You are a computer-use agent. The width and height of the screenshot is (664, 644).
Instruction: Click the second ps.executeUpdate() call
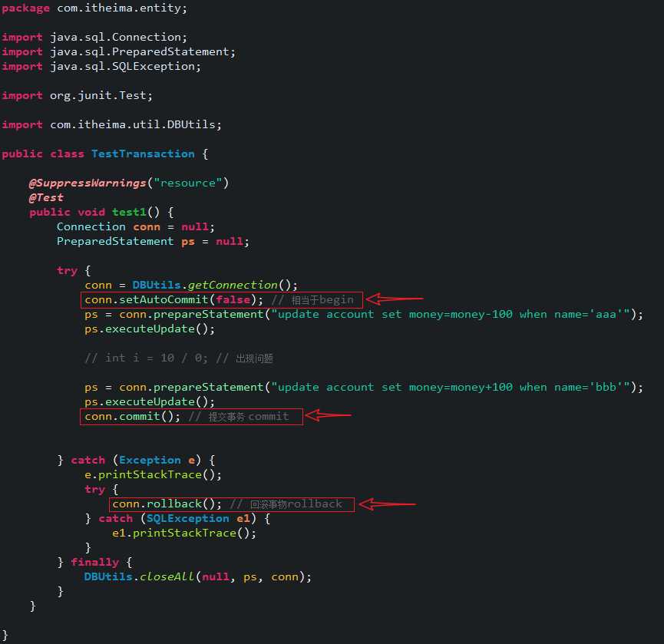point(150,401)
